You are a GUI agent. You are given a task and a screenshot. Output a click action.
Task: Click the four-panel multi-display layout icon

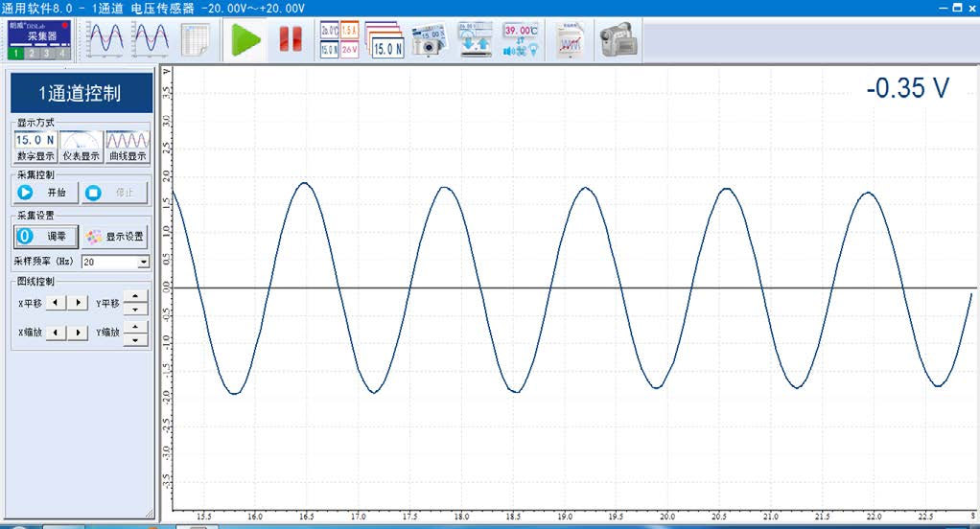[x=338, y=39]
